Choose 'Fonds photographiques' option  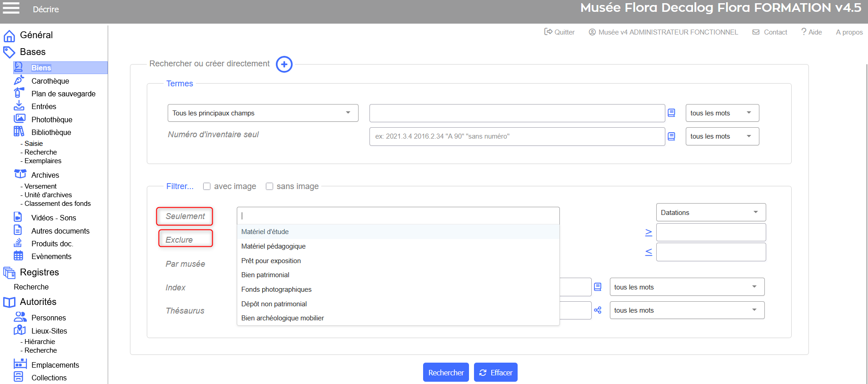[x=276, y=289]
